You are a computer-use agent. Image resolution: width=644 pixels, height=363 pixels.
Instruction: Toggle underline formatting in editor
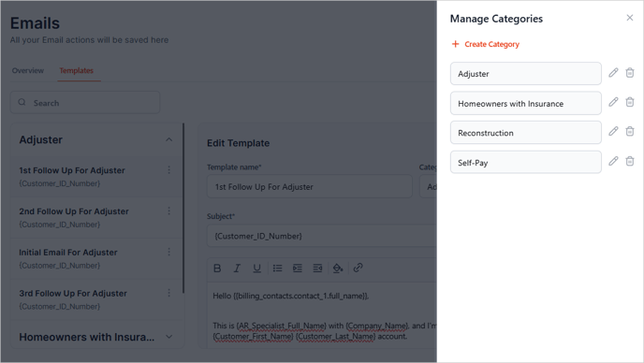[256, 269]
